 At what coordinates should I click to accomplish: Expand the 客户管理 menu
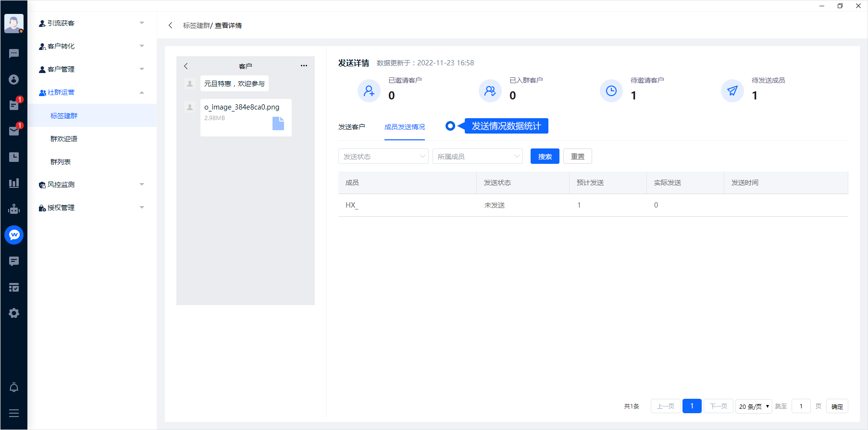click(92, 69)
